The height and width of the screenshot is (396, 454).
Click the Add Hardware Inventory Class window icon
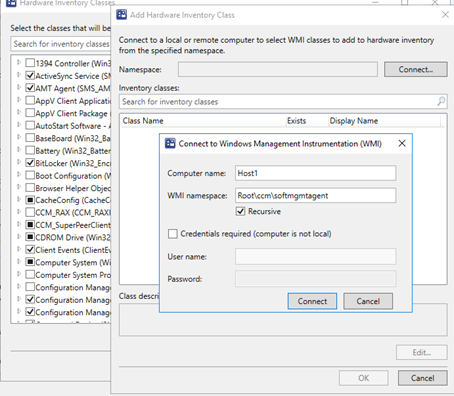(121, 15)
